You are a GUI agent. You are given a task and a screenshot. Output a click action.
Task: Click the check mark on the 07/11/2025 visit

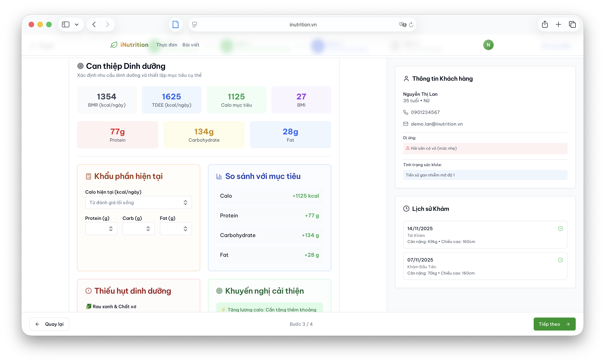click(560, 260)
